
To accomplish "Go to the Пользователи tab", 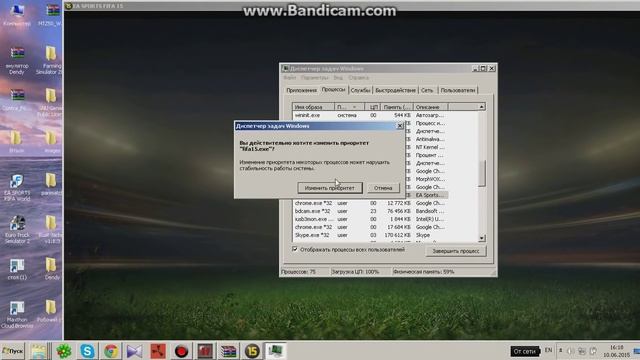I will (x=458, y=90).
